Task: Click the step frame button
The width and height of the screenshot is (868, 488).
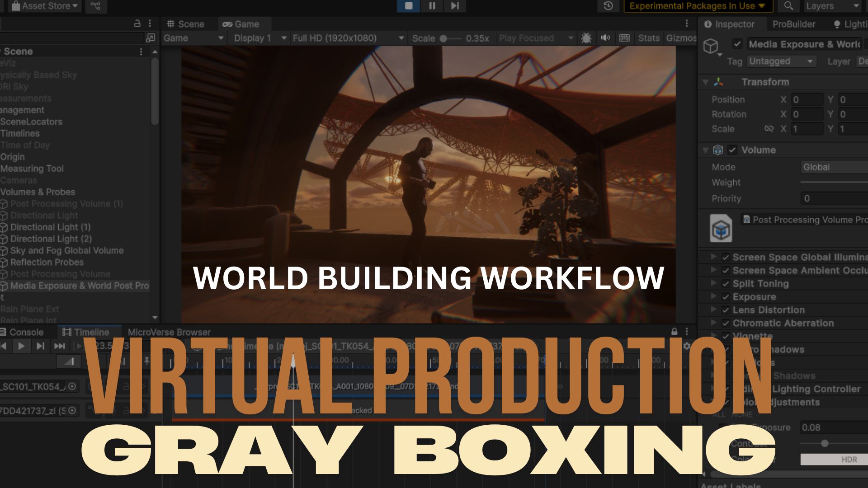Action: (x=455, y=6)
